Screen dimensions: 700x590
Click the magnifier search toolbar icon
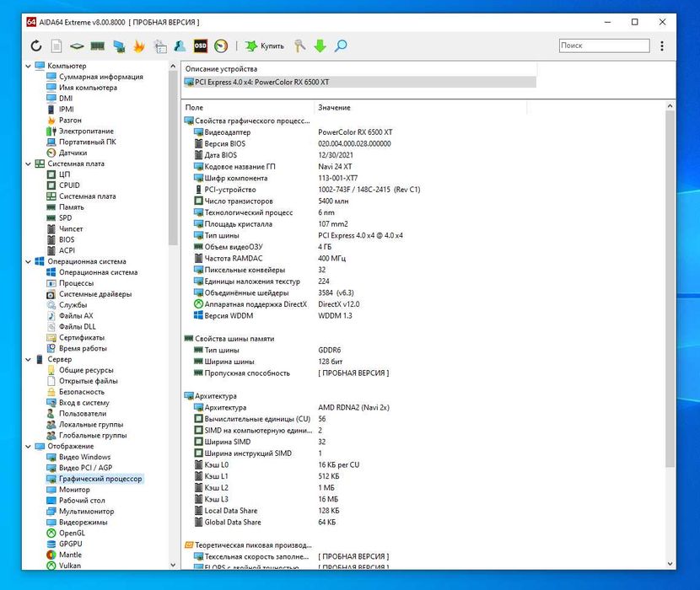pos(341,46)
